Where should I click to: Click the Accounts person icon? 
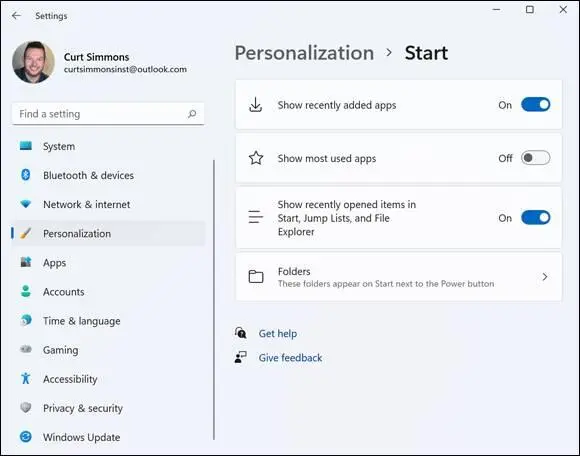(x=26, y=291)
